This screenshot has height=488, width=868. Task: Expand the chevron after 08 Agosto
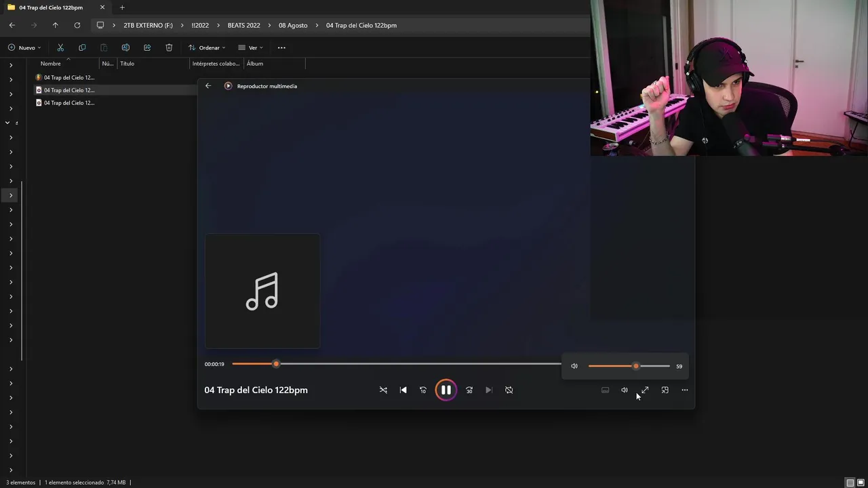(x=317, y=25)
